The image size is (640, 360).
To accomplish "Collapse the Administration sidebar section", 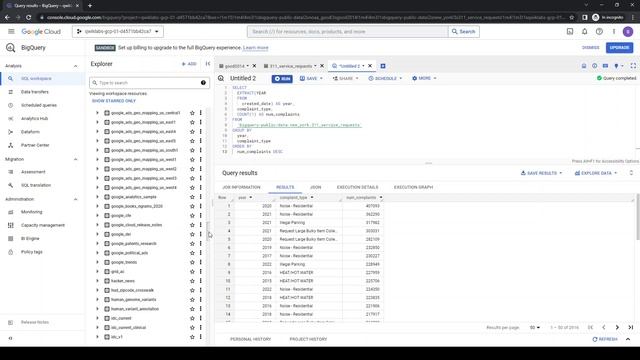I will click(76, 199).
